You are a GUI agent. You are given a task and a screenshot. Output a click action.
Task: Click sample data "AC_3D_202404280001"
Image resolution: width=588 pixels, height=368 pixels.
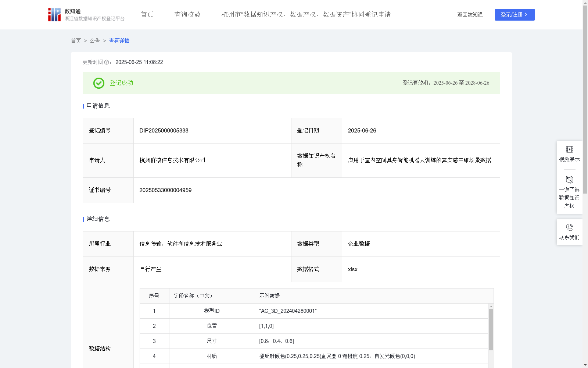click(288, 311)
